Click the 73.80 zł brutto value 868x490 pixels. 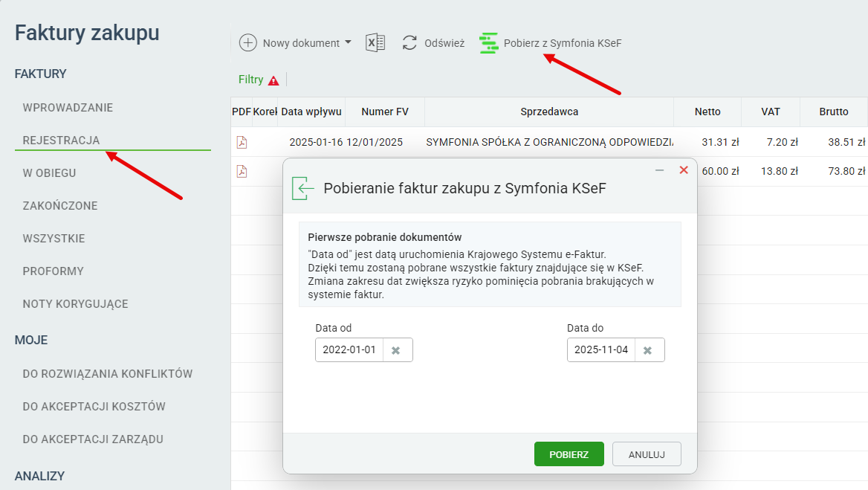click(846, 171)
